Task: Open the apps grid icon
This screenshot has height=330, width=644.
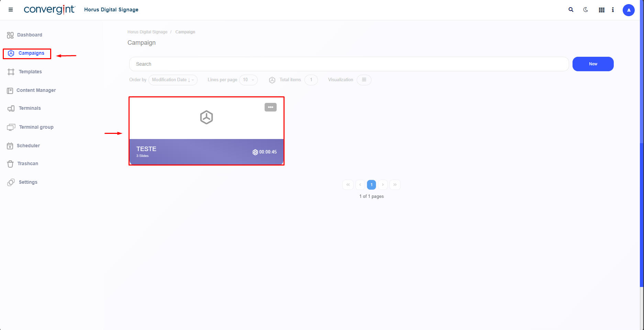Action: coord(601,10)
